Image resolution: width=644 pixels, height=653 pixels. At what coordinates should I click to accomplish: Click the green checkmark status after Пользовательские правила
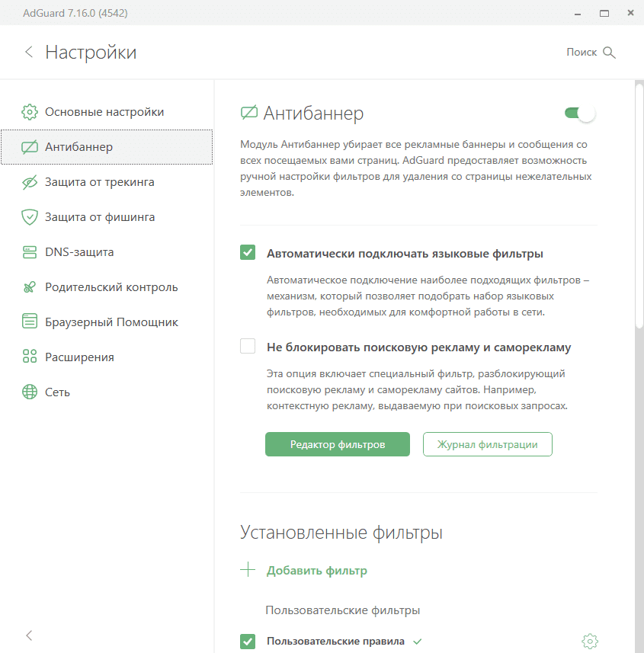[418, 642]
